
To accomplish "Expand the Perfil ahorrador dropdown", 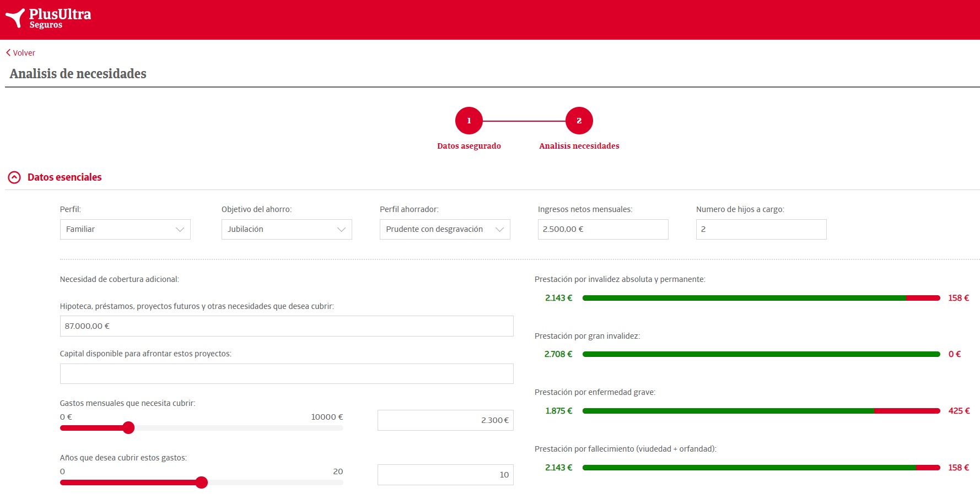I will (445, 229).
